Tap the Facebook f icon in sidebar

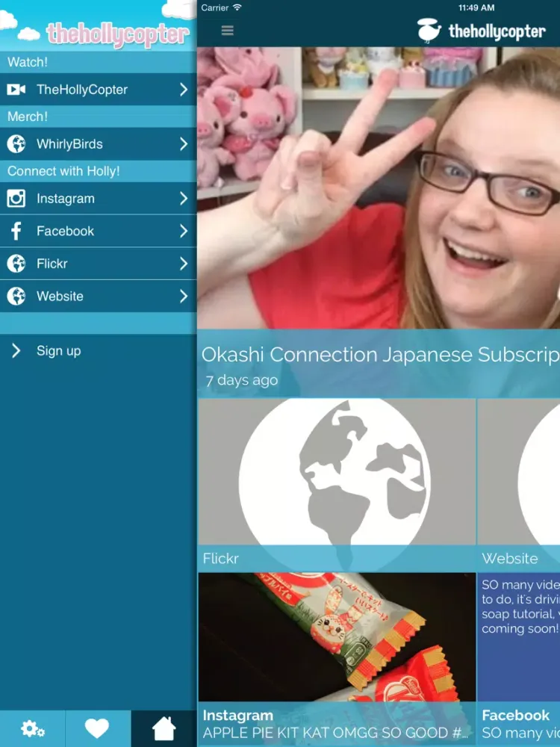(x=16, y=231)
